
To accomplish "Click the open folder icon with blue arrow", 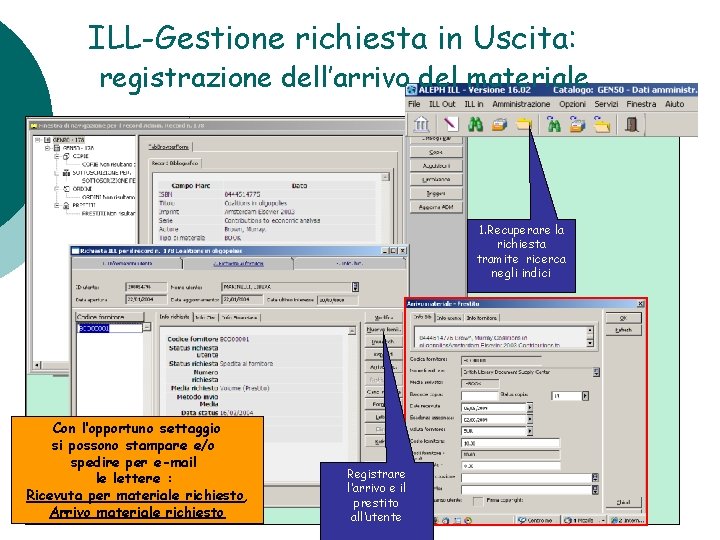I will [x=602, y=124].
